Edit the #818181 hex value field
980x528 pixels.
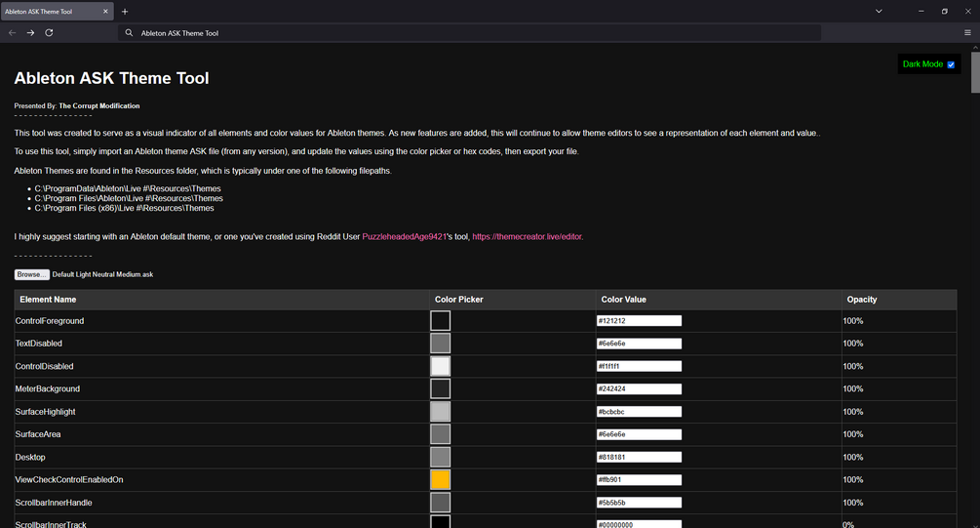639,458
